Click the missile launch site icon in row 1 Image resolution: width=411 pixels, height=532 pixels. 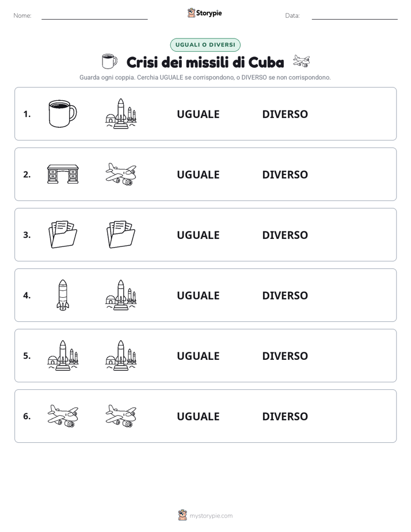tap(121, 113)
